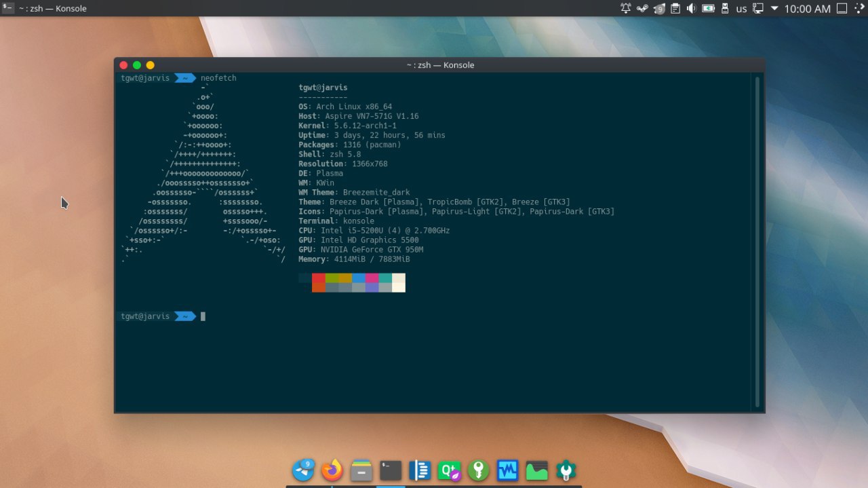Viewport: 868px width, 488px height.
Task: Open the blue system monitor dock icon
Action: click(508, 470)
